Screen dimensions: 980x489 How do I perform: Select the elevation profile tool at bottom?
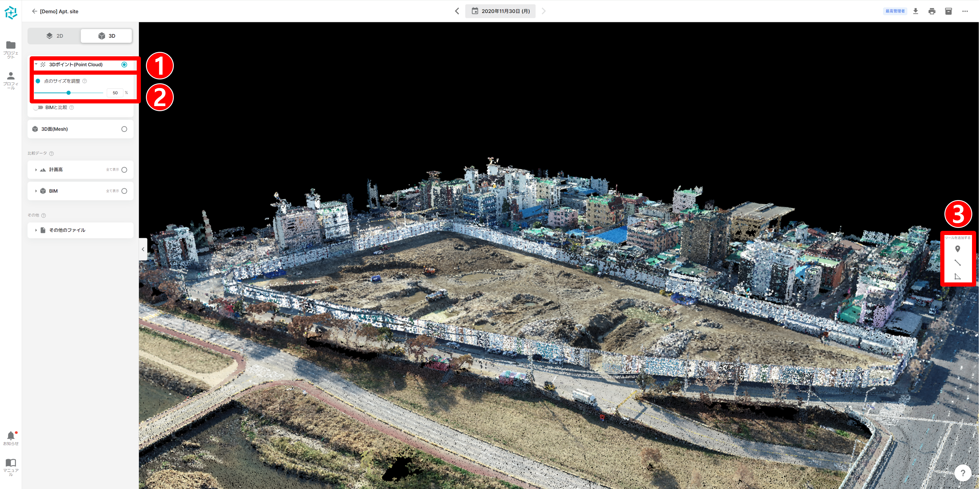[x=957, y=277]
